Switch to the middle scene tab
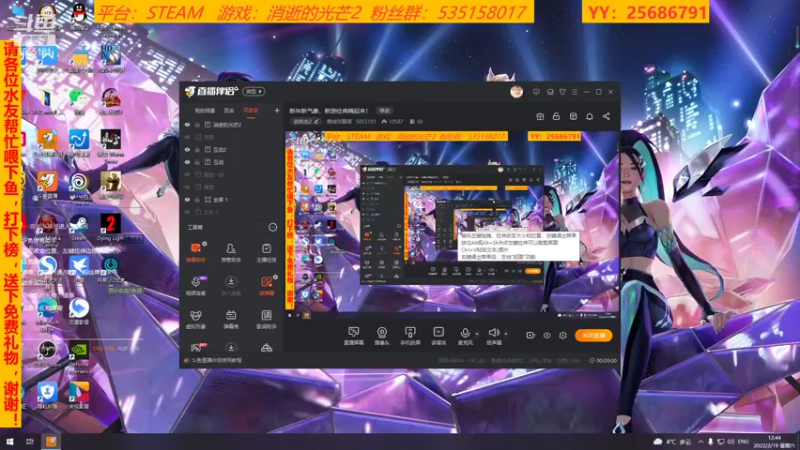The height and width of the screenshot is (450, 800). point(229,110)
